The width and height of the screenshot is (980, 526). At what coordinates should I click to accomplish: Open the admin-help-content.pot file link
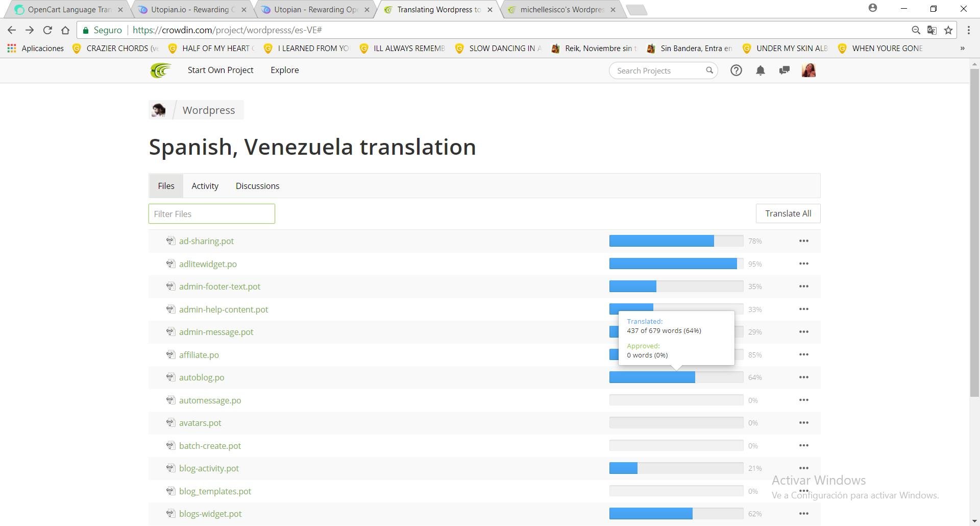pyautogui.click(x=224, y=309)
